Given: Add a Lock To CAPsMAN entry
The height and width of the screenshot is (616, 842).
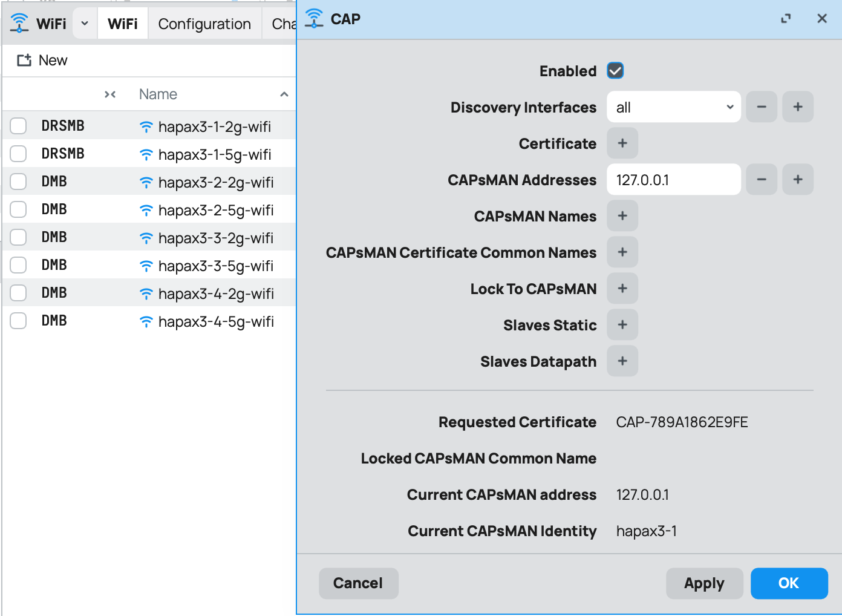Looking at the screenshot, I should pyautogui.click(x=622, y=289).
